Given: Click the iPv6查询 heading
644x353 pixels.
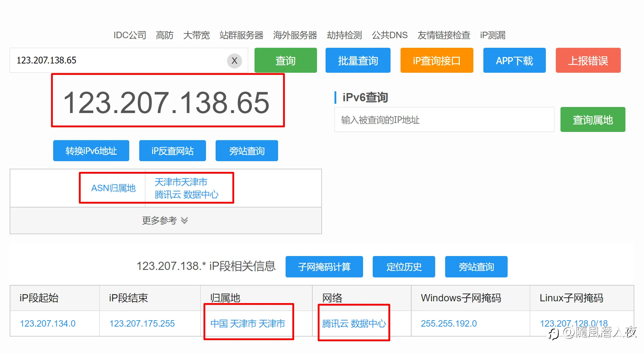Looking at the screenshot, I should point(365,97).
